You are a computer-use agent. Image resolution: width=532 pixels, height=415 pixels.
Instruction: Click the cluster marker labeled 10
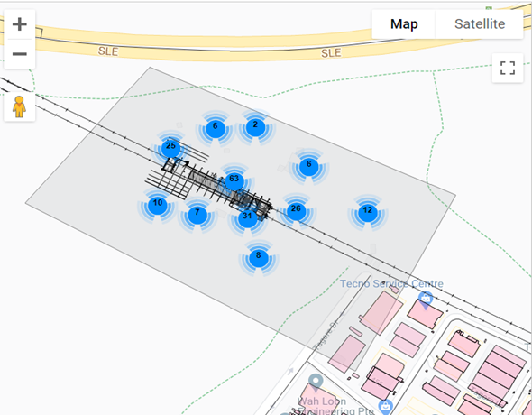tap(158, 205)
